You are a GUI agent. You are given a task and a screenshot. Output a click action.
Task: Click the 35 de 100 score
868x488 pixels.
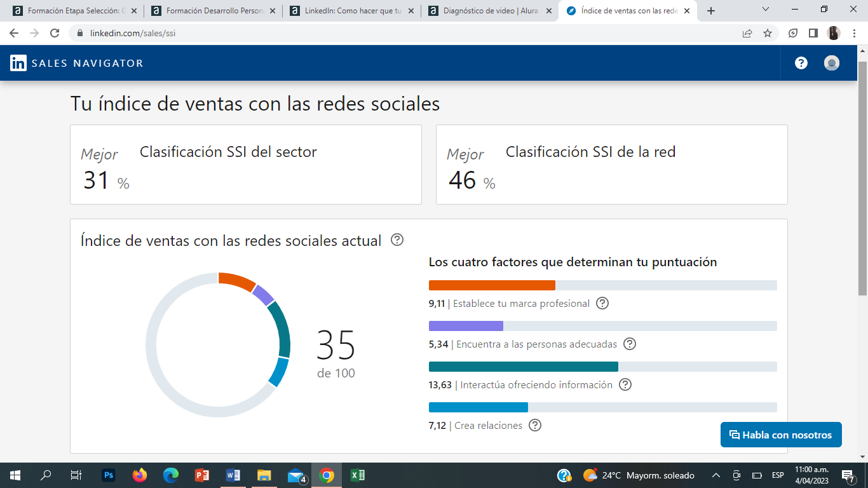tap(336, 354)
